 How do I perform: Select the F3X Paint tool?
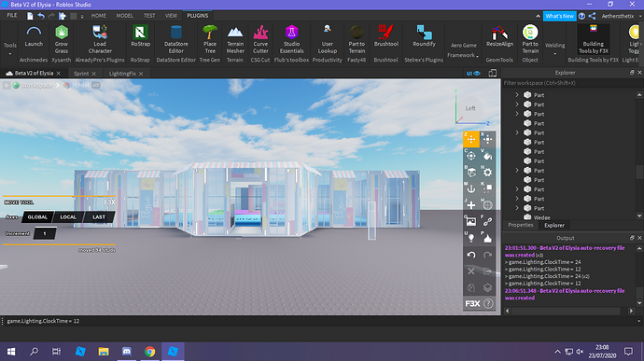pyautogui.click(x=487, y=156)
